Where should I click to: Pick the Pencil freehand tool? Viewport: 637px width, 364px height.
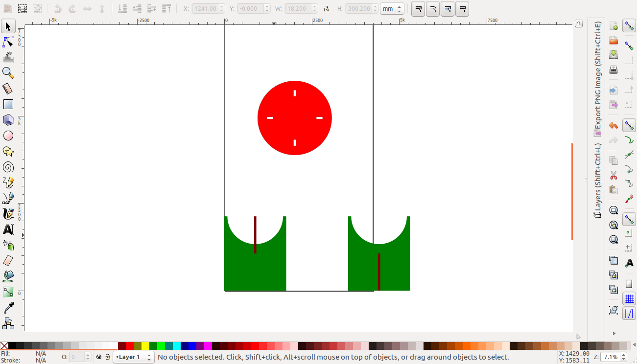tap(8, 182)
